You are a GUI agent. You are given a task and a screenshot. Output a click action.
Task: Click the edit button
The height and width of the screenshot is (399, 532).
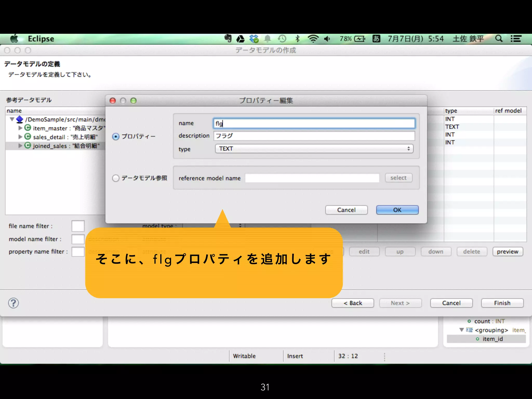[x=364, y=251]
